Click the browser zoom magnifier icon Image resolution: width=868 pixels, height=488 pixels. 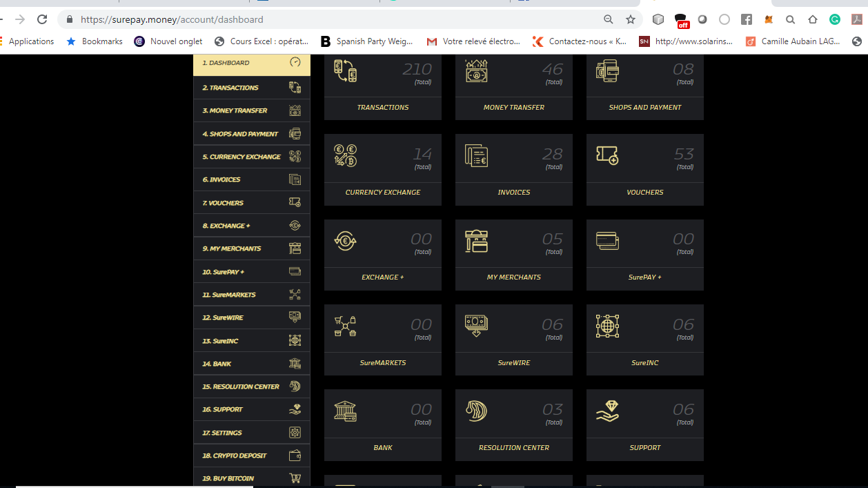pos(609,19)
